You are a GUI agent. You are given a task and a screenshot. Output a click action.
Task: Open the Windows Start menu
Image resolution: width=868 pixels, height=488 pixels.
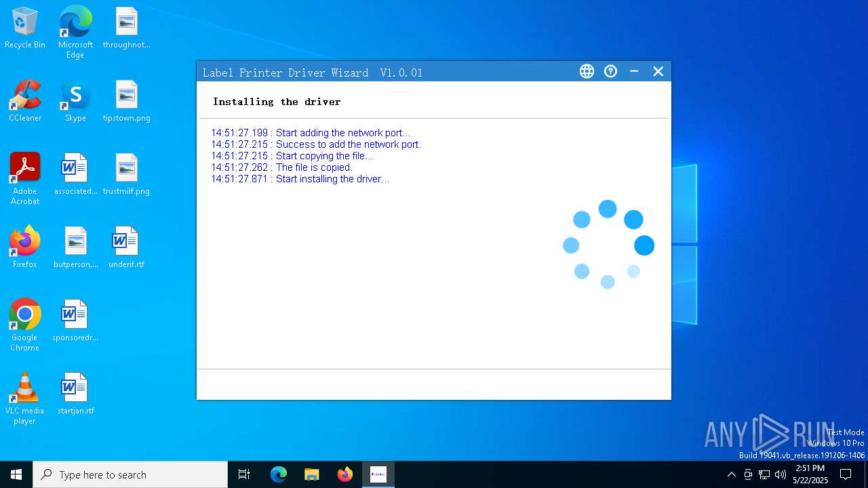pyautogui.click(x=16, y=474)
